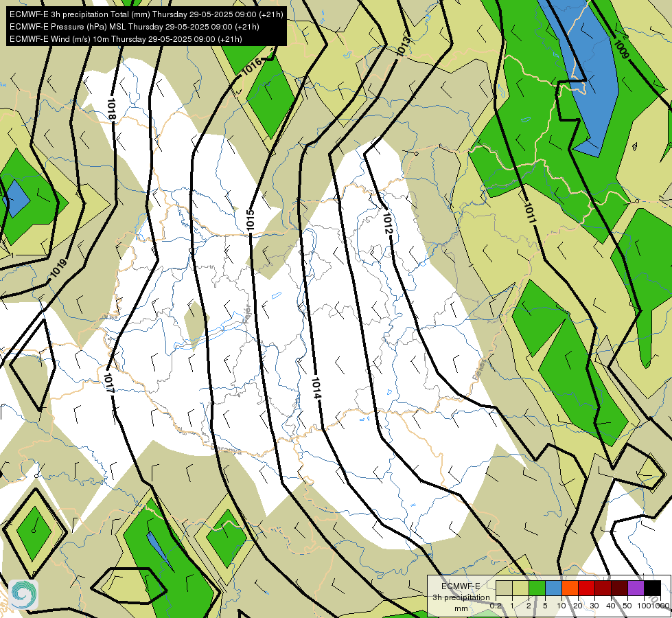Click the Pressure (hPa) MSL header line

[134, 27]
